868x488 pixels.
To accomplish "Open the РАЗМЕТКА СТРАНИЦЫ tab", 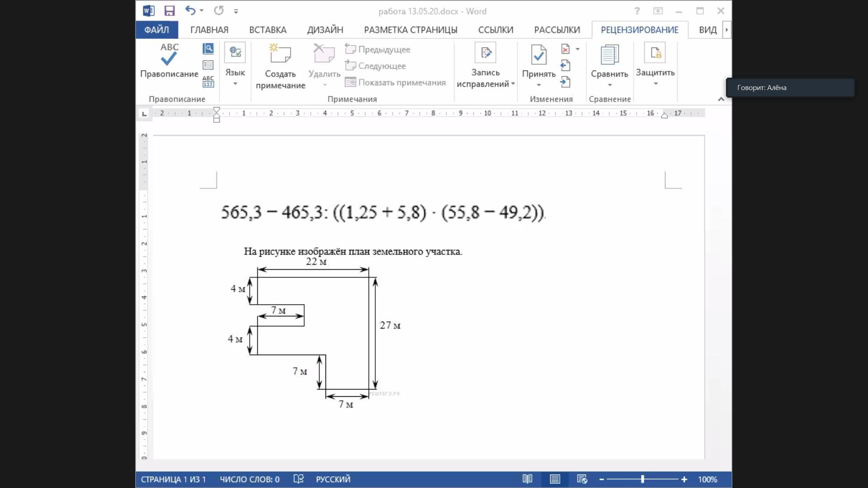I will click(410, 30).
